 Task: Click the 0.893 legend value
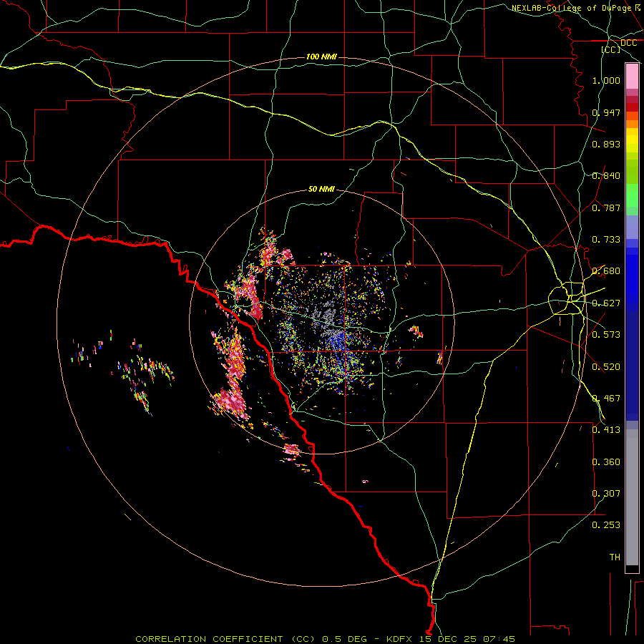click(x=606, y=144)
